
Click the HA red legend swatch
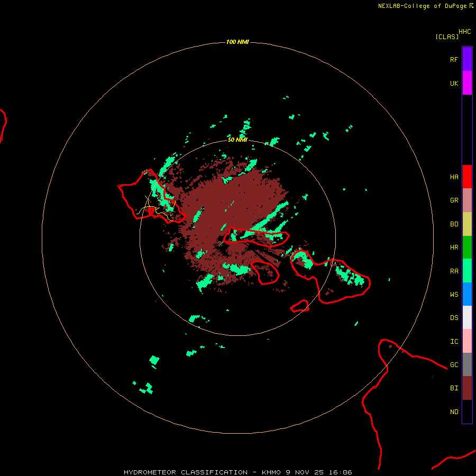click(x=467, y=177)
